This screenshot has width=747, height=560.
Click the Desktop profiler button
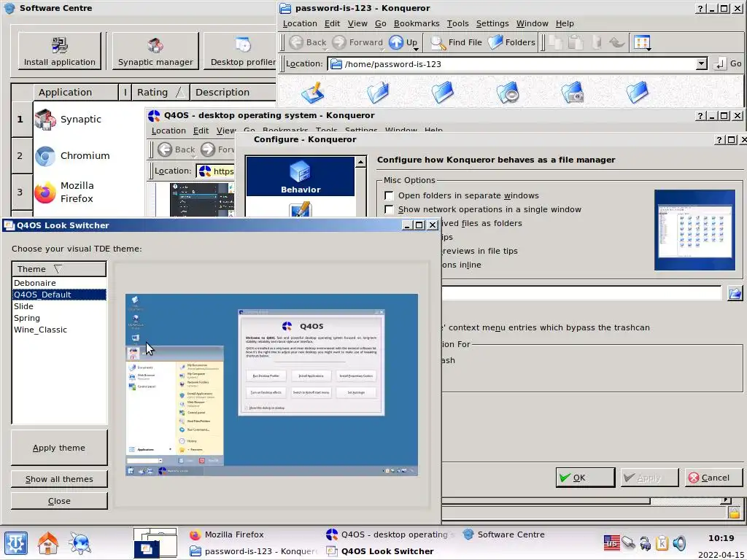(241, 51)
